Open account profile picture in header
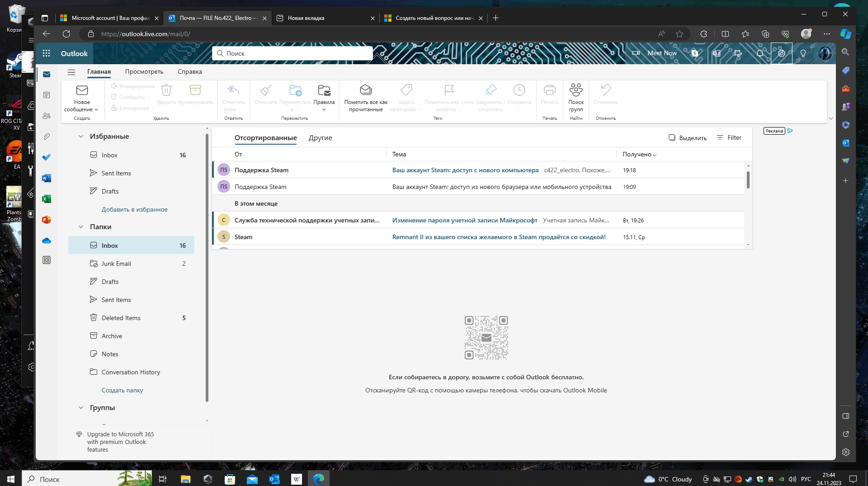Viewport: 868px width, 486px height. (x=825, y=53)
